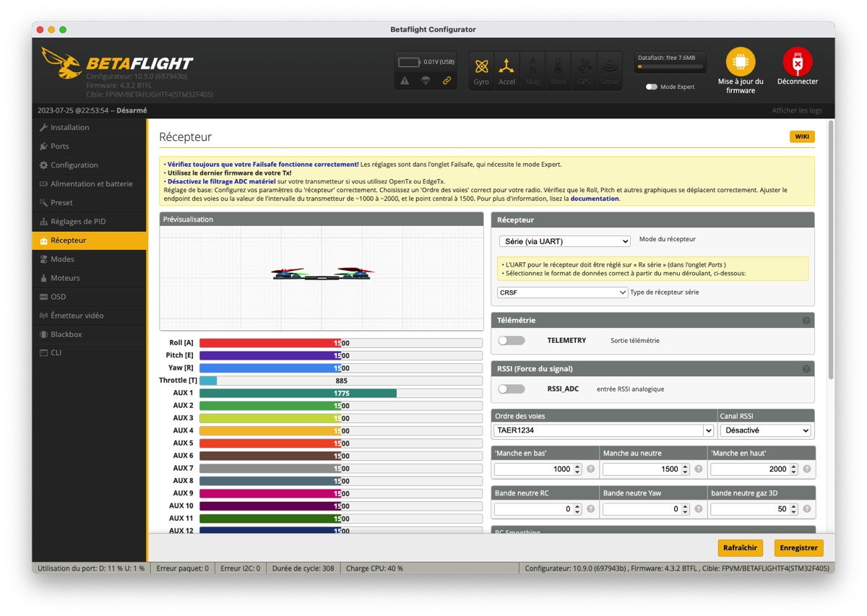Click the Betaflight bee logo
Screen dimensions: 867x616
[61, 63]
